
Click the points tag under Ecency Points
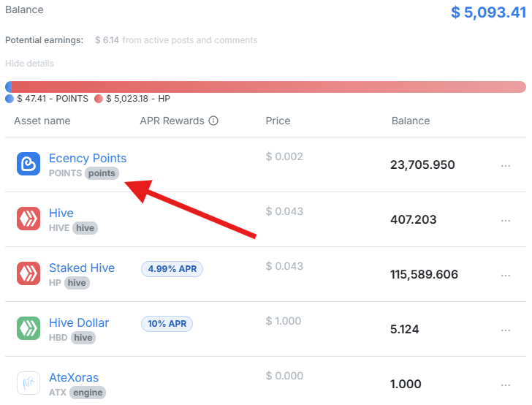(x=102, y=173)
